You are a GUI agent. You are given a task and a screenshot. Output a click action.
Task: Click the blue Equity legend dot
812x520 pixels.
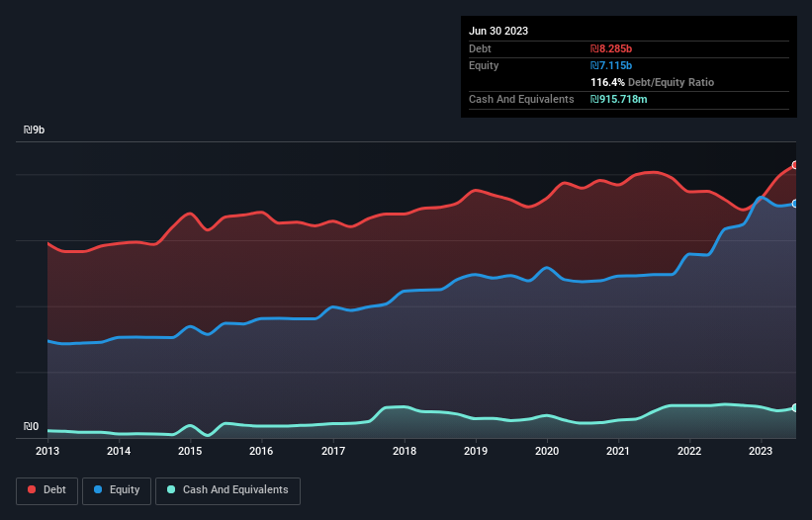pos(98,489)
